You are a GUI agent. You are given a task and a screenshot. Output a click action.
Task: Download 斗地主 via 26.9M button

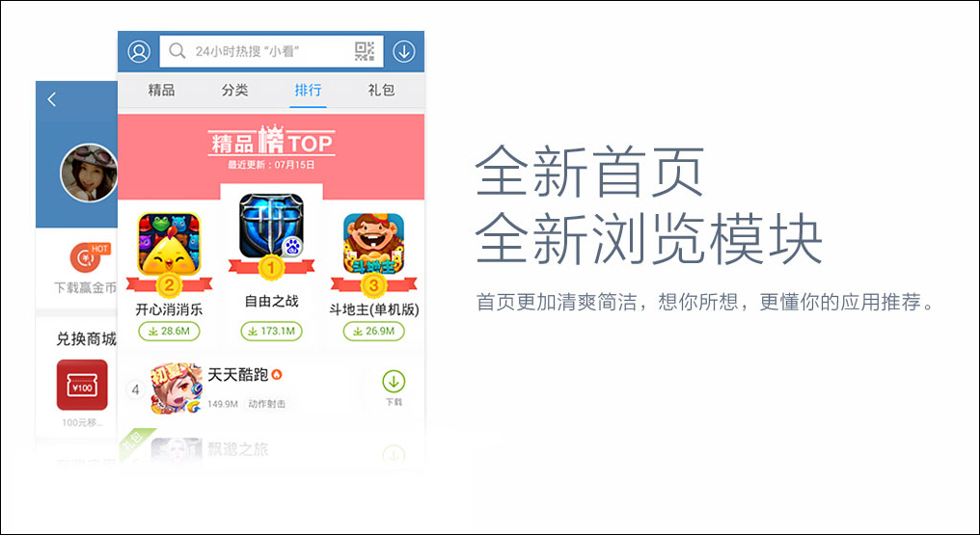coord(373,331)
